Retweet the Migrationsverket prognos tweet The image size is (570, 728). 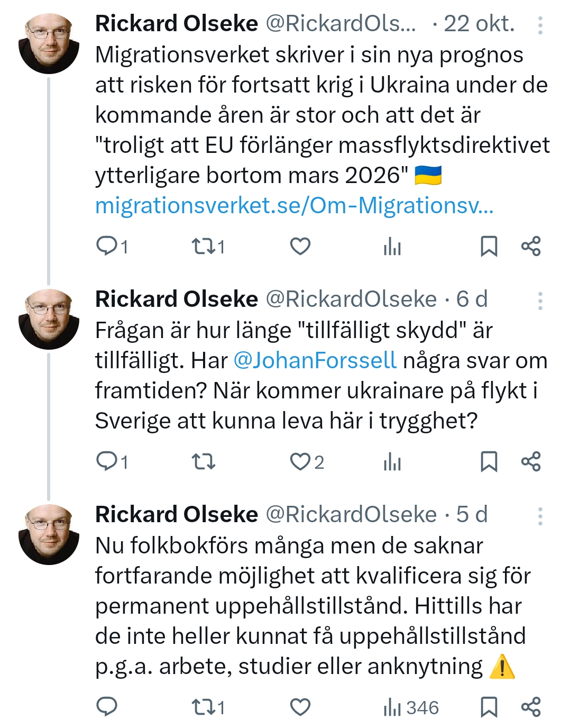click(203, 246)
